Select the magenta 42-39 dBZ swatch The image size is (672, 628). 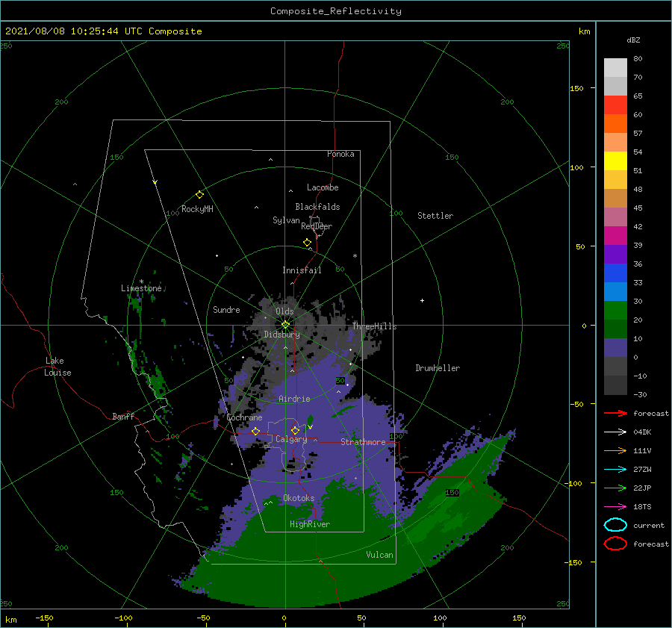click(x=615, y=236)
